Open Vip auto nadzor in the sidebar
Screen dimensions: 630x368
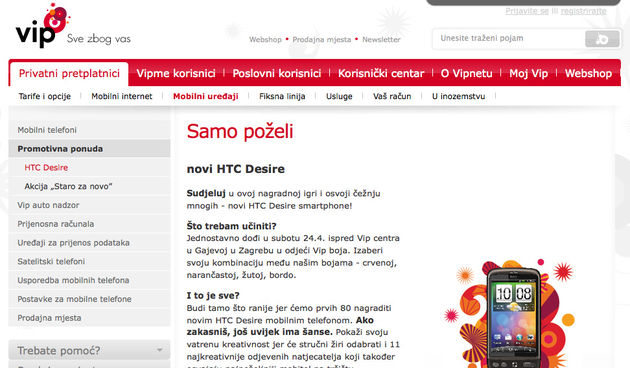click(89, 205)
